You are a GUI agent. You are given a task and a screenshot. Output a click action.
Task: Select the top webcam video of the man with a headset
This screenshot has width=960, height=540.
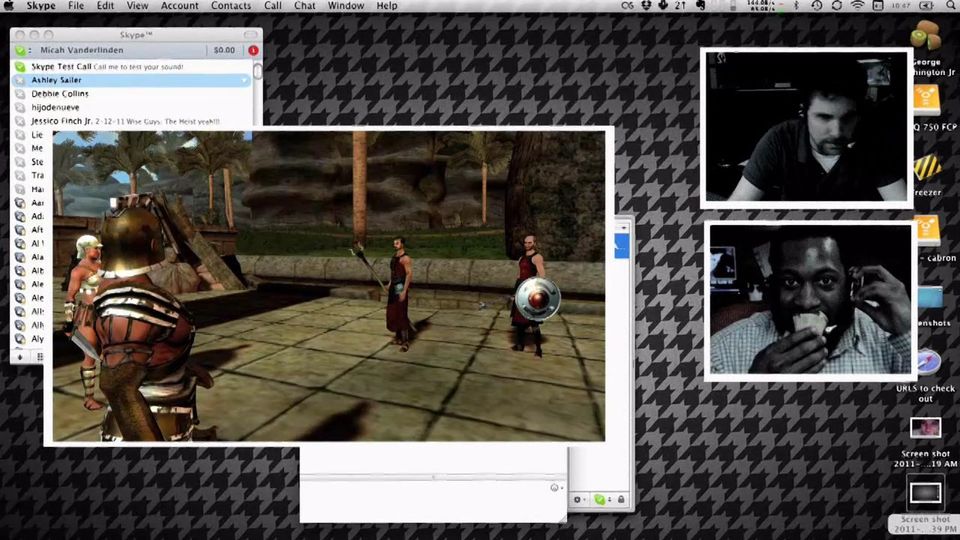(806, 126)
